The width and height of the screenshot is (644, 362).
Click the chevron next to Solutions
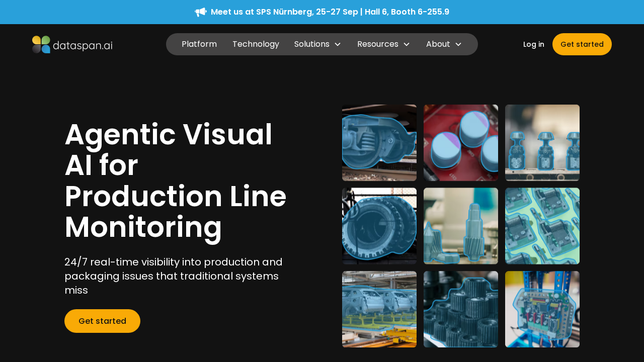338,44
